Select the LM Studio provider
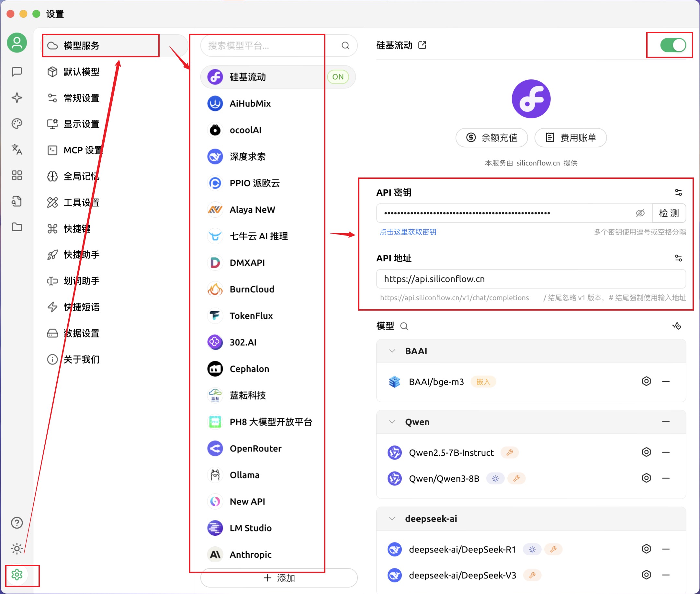The width and height of the screenshot is (700, 594). tap(278, 528)
